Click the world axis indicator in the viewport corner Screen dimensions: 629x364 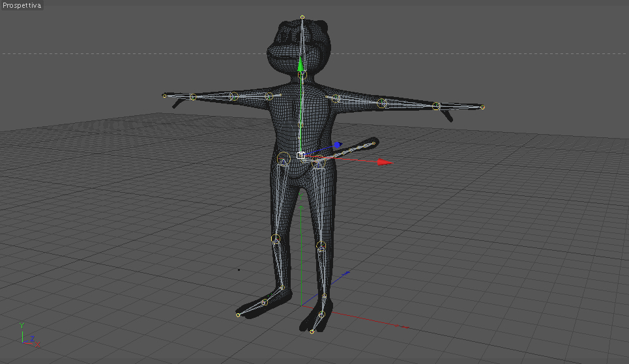tap(29, 335)
